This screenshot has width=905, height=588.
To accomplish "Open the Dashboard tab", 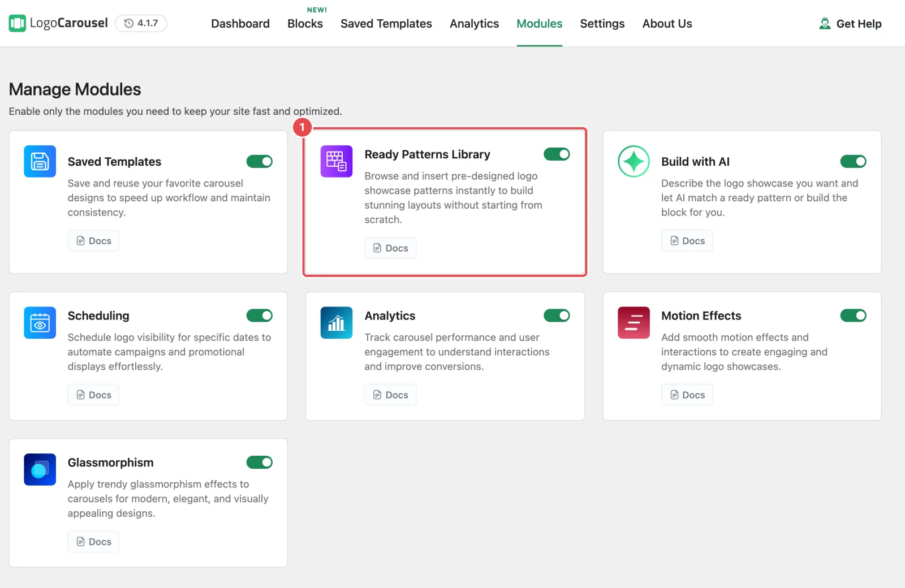I will pyautogui.click(x=240, y=24).
